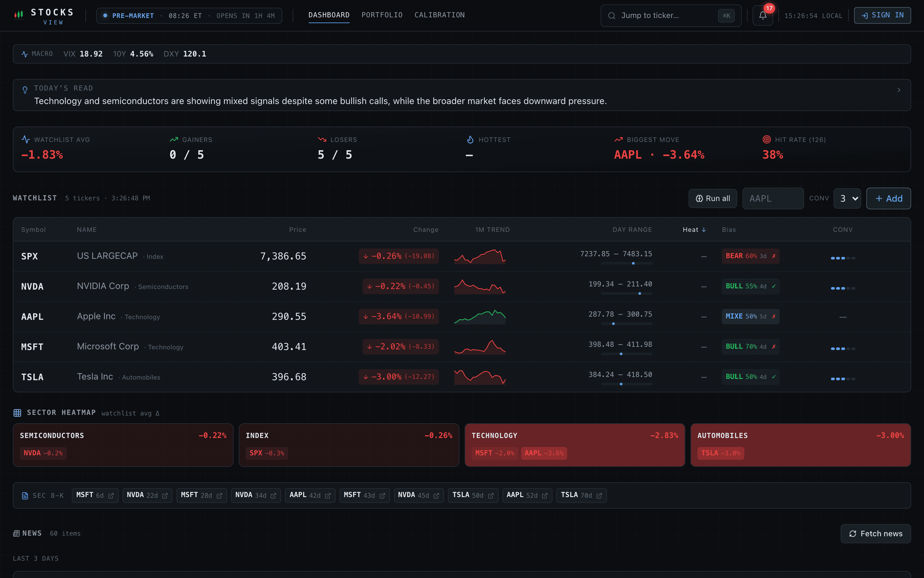924x578 pixels.
Task: Open the Automobiles heatmap tile
Action: [x=801, y=445]
